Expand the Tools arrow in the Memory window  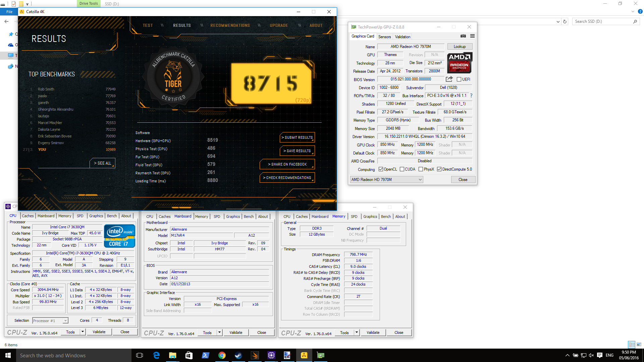tap(357, 333)
